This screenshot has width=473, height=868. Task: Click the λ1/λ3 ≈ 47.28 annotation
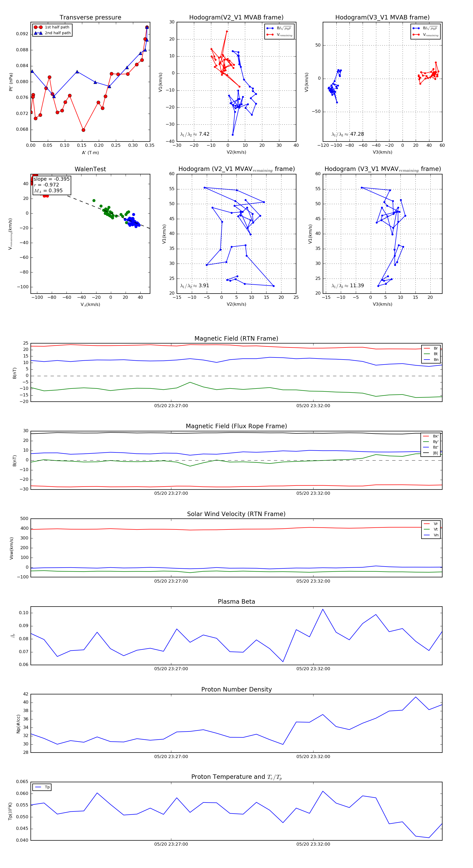[347, 134]
